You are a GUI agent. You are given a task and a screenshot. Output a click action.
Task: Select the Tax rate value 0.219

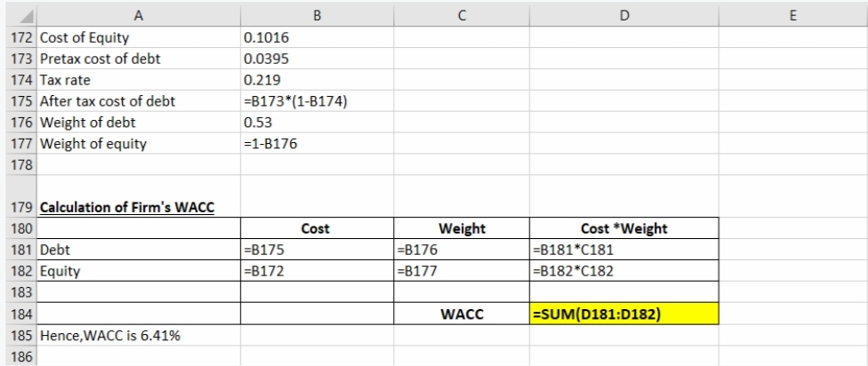click(316, 80)
